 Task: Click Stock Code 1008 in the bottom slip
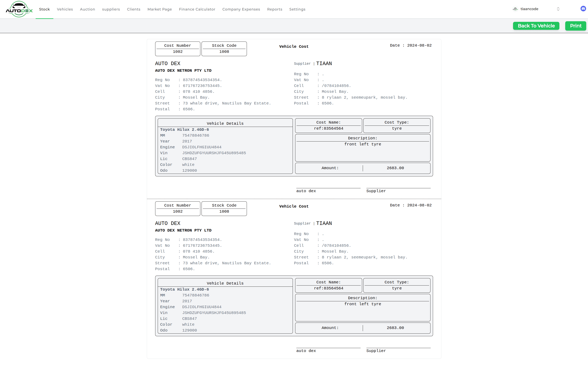tap(224, 211)
